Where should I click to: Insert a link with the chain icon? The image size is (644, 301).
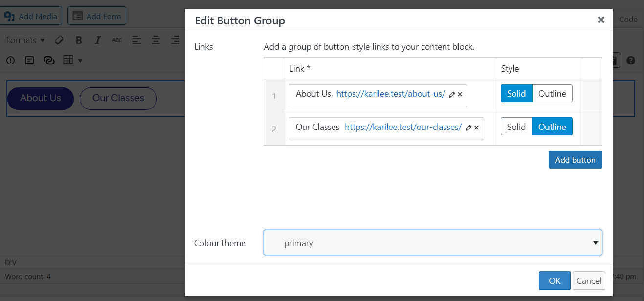(x=48, y=60)
